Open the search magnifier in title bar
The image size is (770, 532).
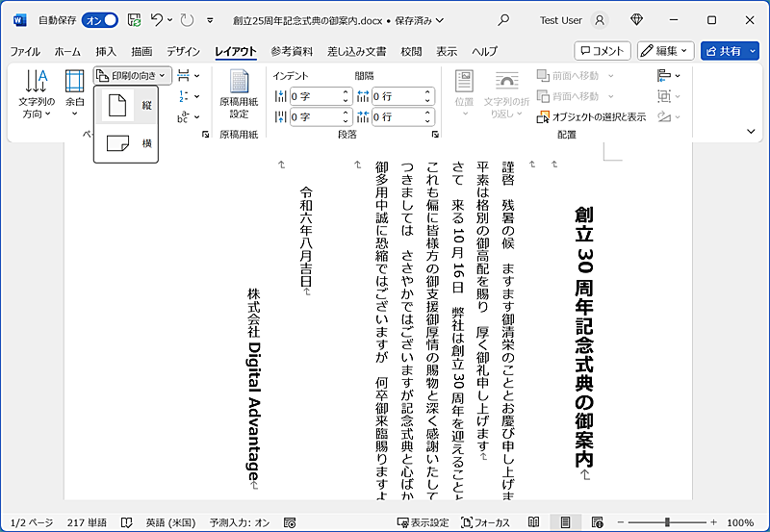click(503, 19)
